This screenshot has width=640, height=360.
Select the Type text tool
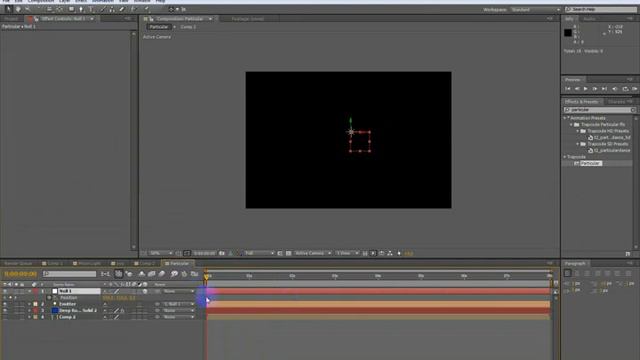pos(91,9)
